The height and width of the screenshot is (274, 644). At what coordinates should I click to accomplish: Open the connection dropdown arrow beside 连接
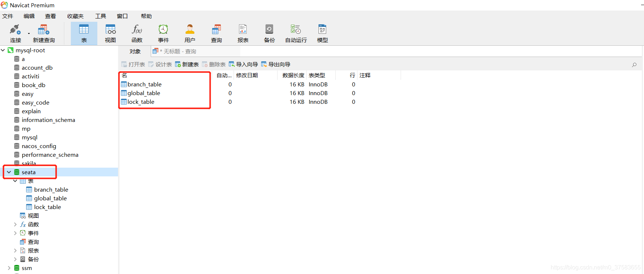(29, 34)
